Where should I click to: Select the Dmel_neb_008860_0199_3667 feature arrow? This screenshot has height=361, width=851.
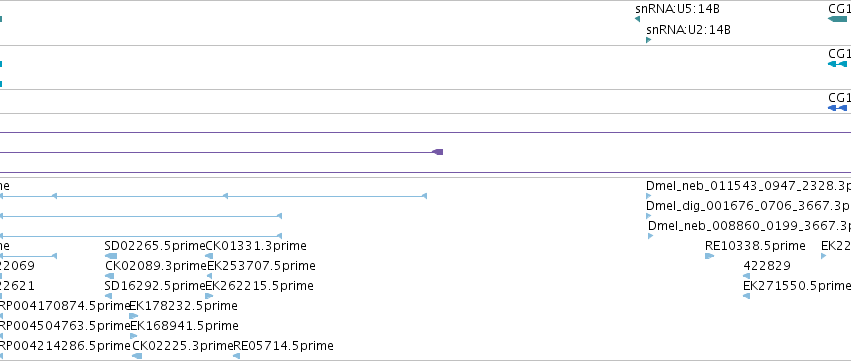651,236
